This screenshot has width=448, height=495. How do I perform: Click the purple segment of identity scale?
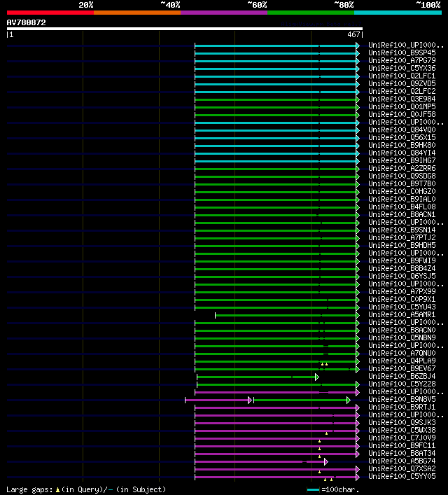(224, 13)
